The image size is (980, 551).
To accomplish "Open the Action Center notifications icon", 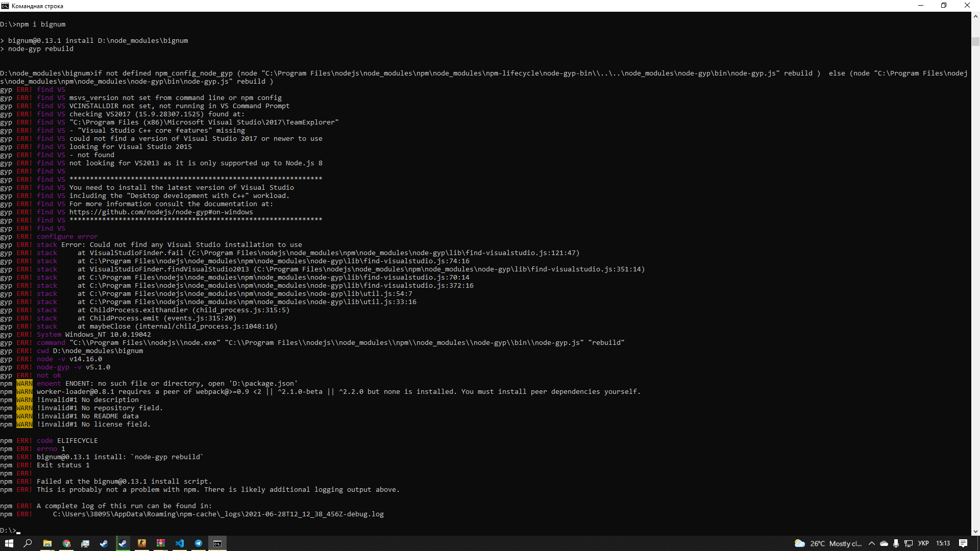I will tap(963, 543).
